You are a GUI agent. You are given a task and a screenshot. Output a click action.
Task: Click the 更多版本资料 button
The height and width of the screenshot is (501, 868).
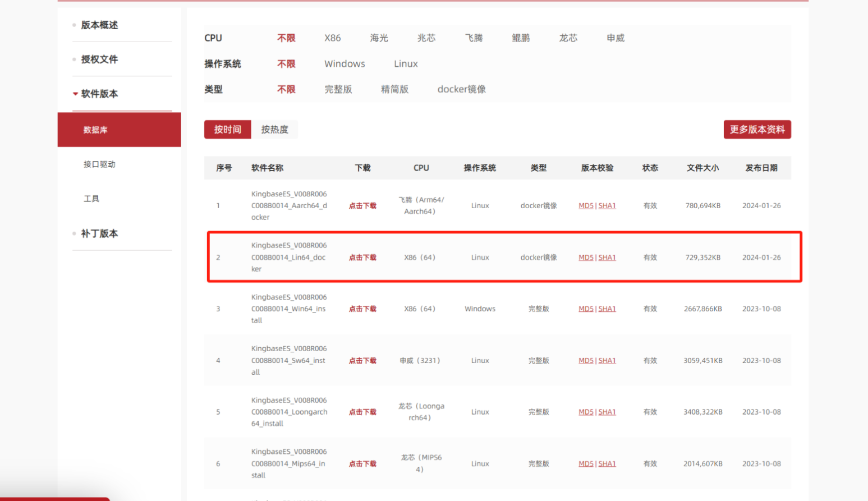point(757,130)
